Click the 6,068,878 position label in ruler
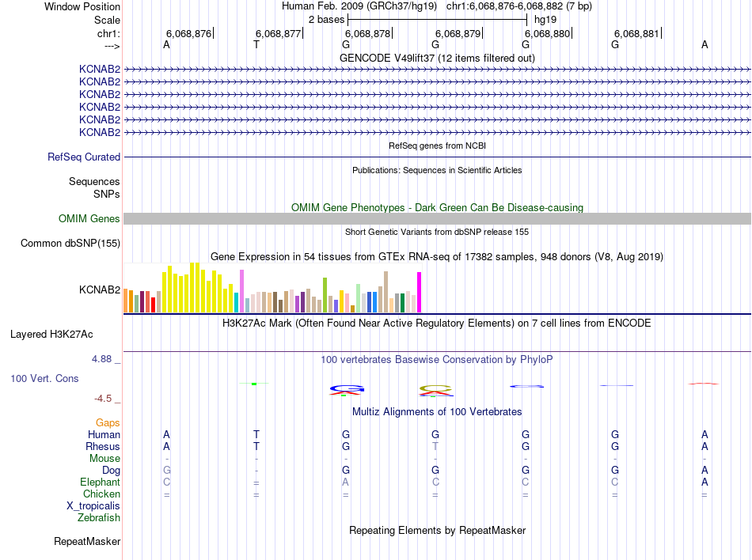 [x=368, y=33]
